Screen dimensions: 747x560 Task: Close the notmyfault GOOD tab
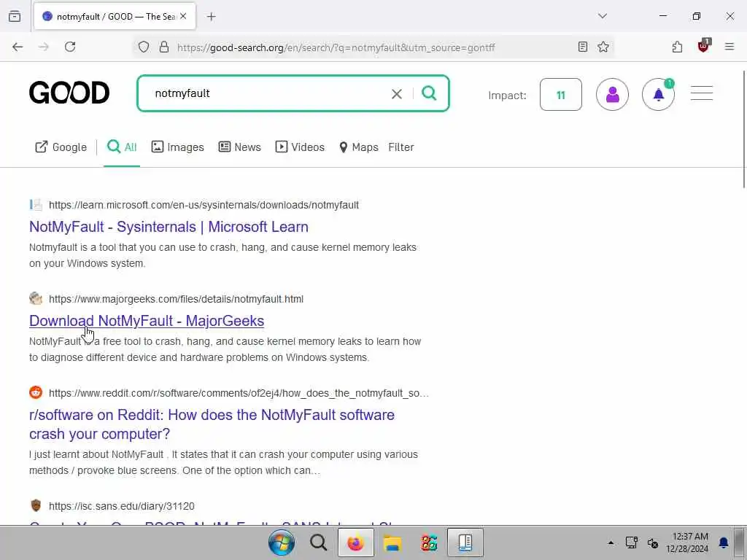183,16
